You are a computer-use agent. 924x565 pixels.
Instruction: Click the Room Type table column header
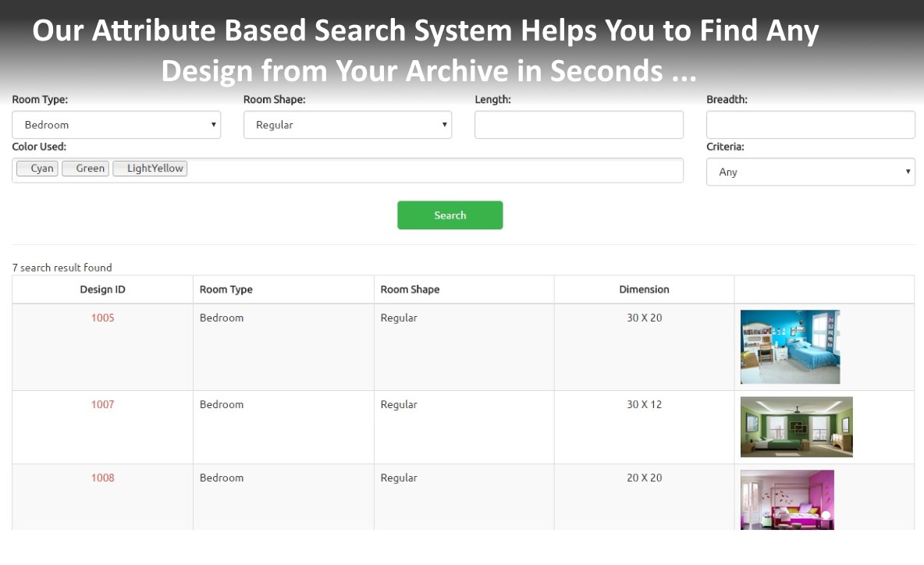coord(226,290)
